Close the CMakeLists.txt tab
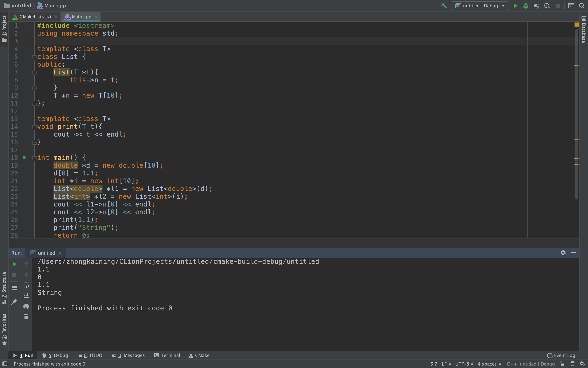 pyautogui.click(x=56, y=17)
